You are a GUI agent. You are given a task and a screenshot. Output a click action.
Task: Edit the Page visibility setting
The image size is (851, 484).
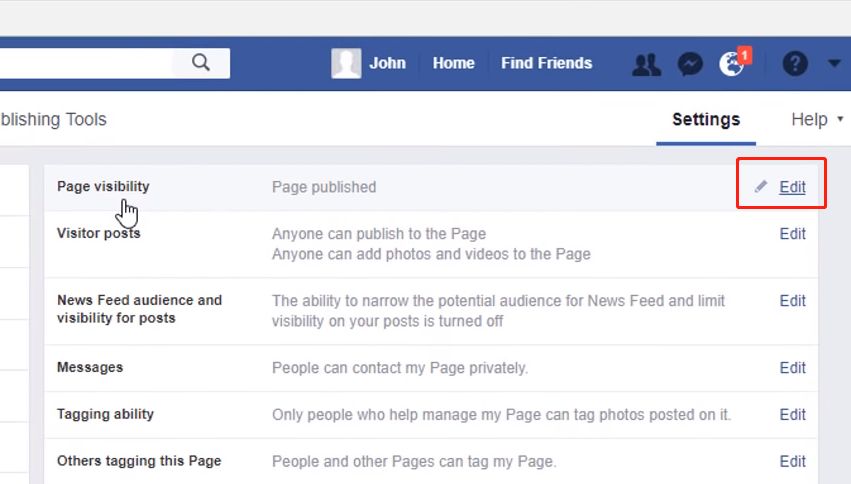click(x=792, y=187)
